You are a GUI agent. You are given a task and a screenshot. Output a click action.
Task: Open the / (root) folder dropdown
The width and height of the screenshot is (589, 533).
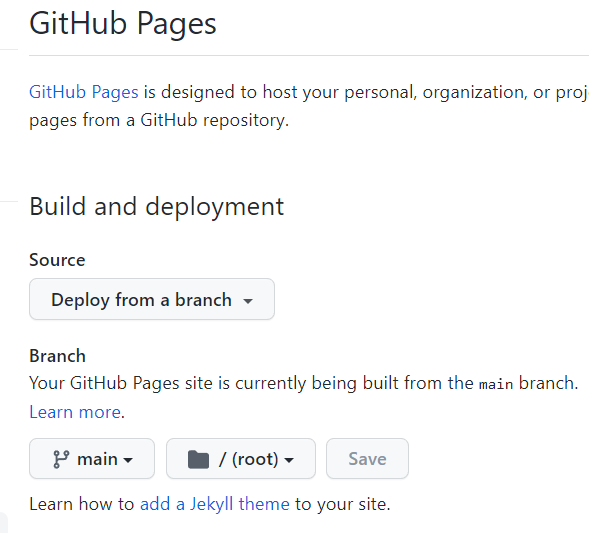(x=241, y=459)
